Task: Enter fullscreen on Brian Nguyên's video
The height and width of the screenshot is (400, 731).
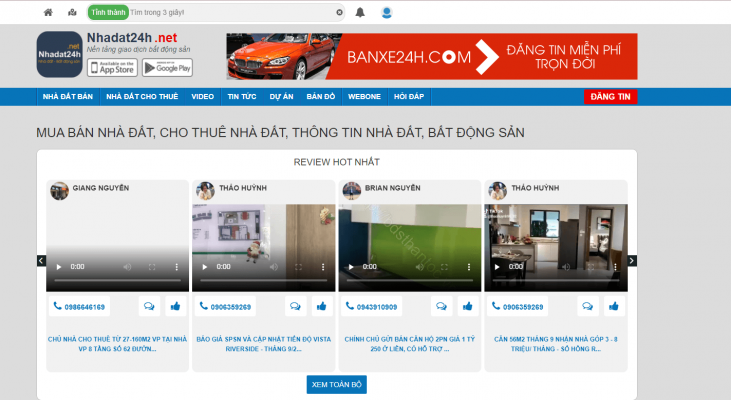Action: (x=444, y=267)
